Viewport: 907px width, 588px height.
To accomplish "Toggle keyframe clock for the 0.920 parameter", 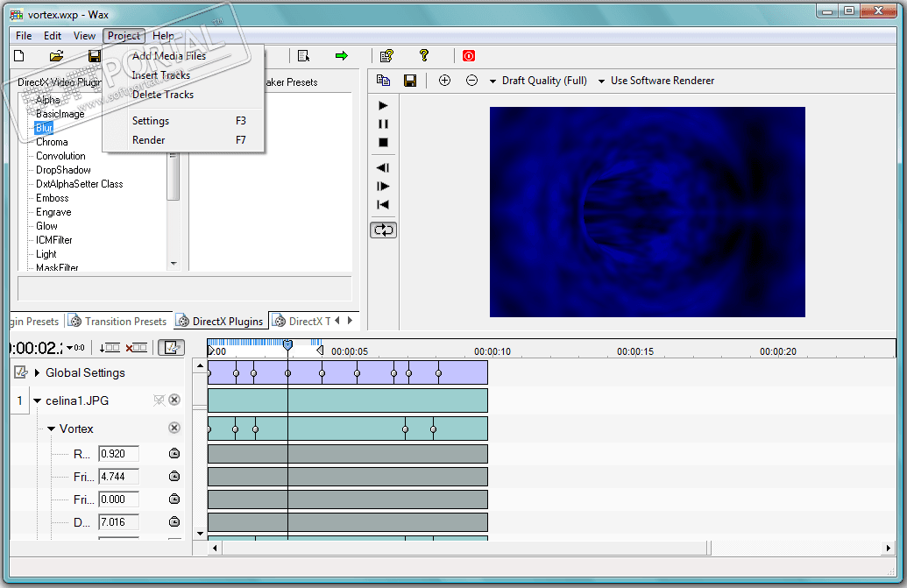I will pos(174,454).
